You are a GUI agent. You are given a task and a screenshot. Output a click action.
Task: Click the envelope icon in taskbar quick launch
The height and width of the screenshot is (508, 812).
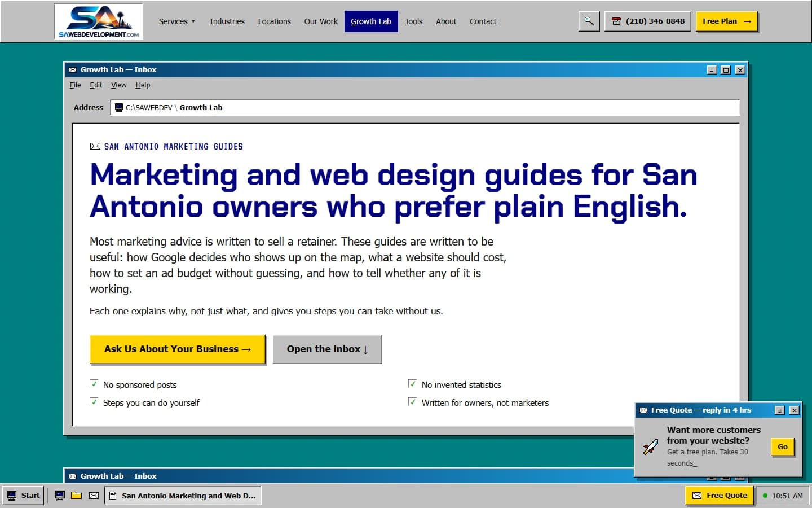point(94,496)
